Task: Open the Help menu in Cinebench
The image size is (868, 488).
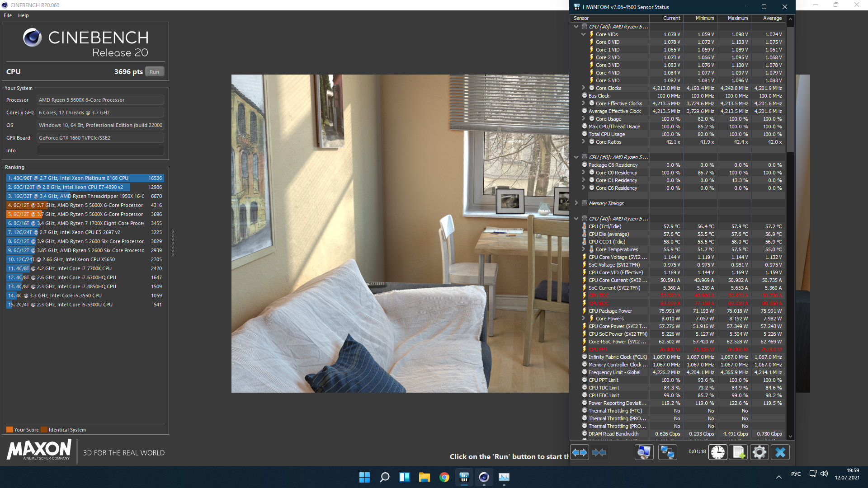Action: pyautogui.click(x=24, y=15)
